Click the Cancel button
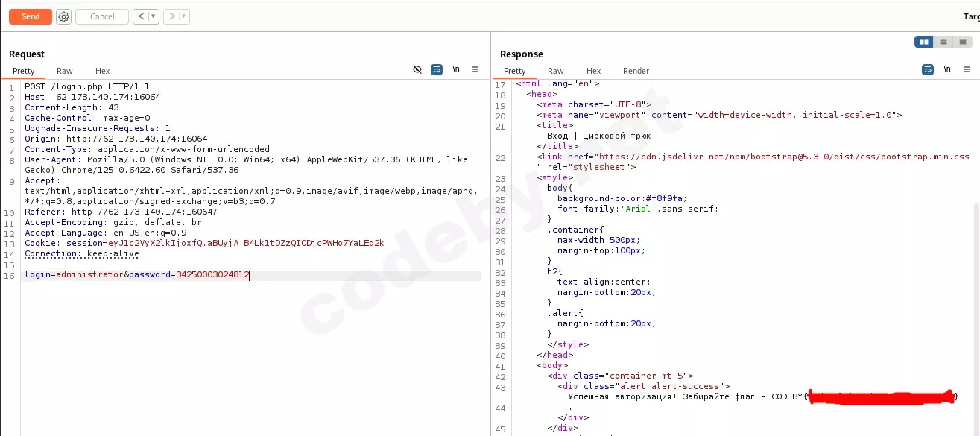980x436 pixels. [x=101, y=16]
